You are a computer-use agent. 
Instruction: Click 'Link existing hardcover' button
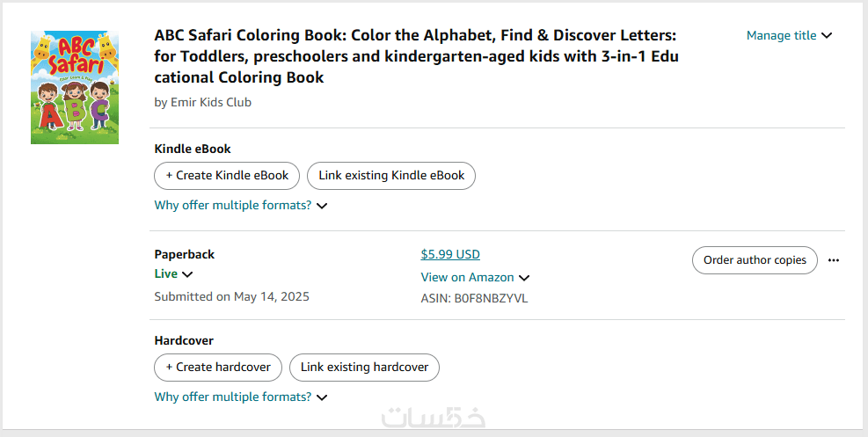(364, 368)
